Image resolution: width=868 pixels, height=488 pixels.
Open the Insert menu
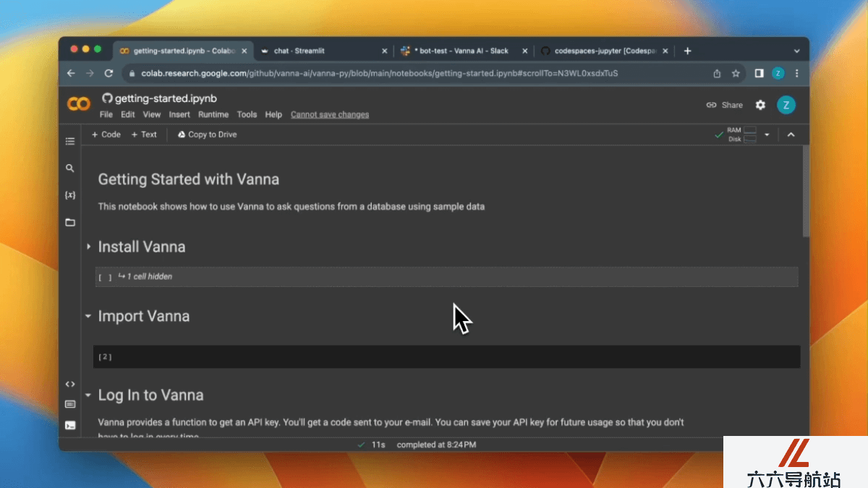pyautogui.click(x=179, y=114)
